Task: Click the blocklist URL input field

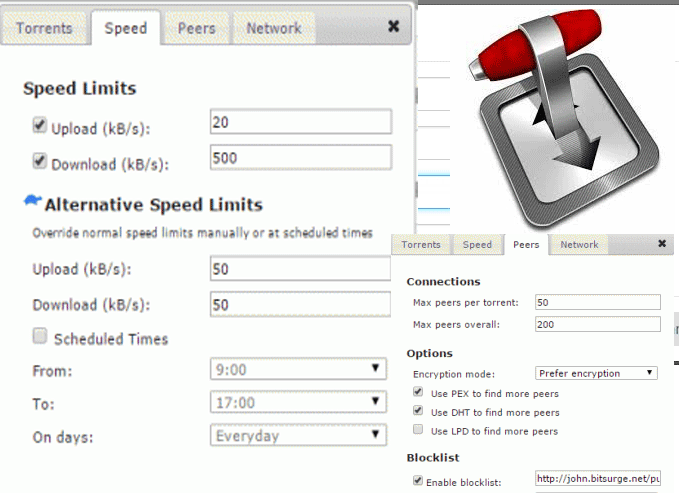Action: [597, 481]
